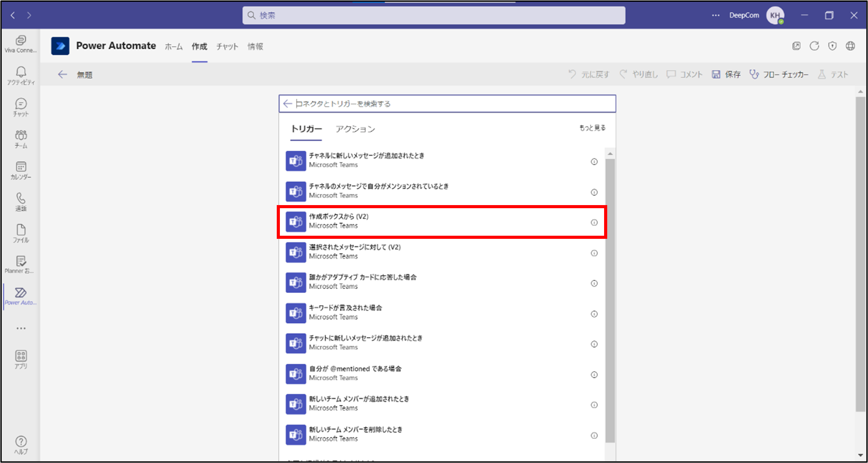The width and height of the screenshot is (868, 463).
Task: Select 誰かがアダプティブ カードに応答した場合 trigger
Action: click(x=442, y=282)
